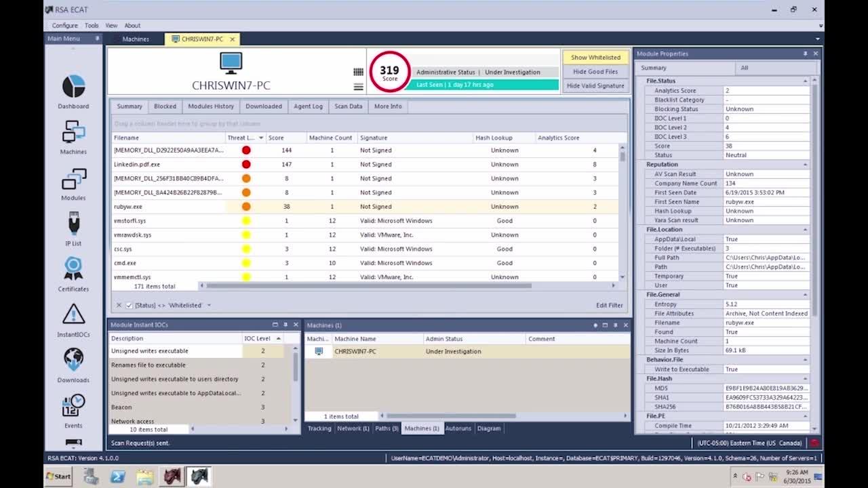Screen dimensions: 868x488
Task: Open the Events calendar icon
Action: [x=73, y=405]
